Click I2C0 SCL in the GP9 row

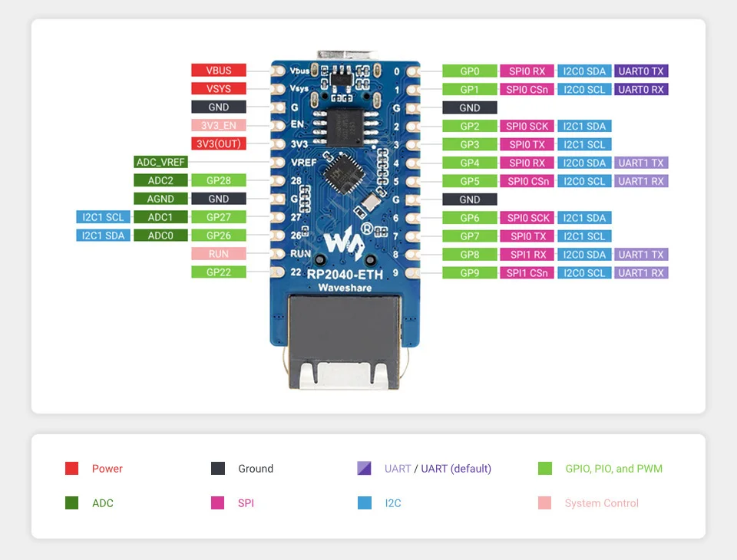coord(584,272)
